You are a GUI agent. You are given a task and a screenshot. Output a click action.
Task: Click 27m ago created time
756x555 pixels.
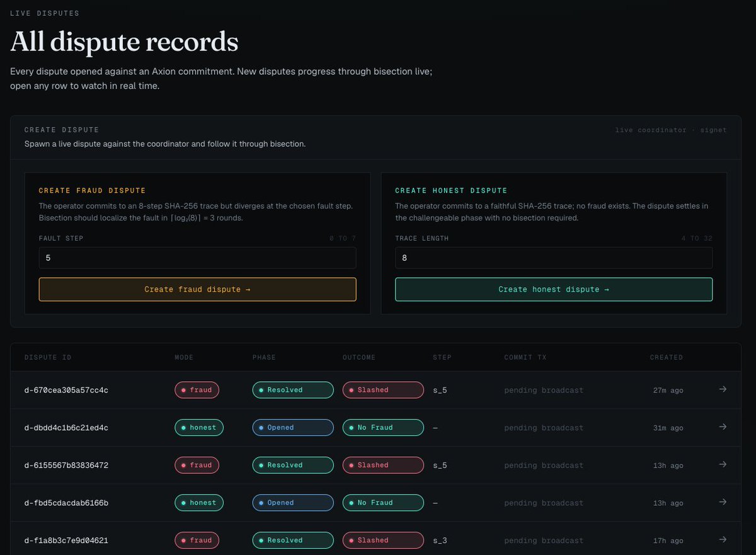(668, 390)
